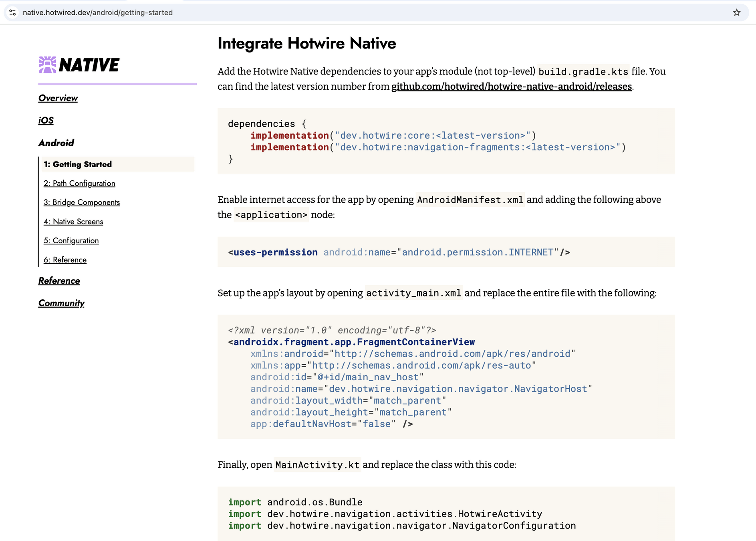Click the Integrate Hotwire Native heading
This screenshot has width=756, height=541.
pos(307,43)
